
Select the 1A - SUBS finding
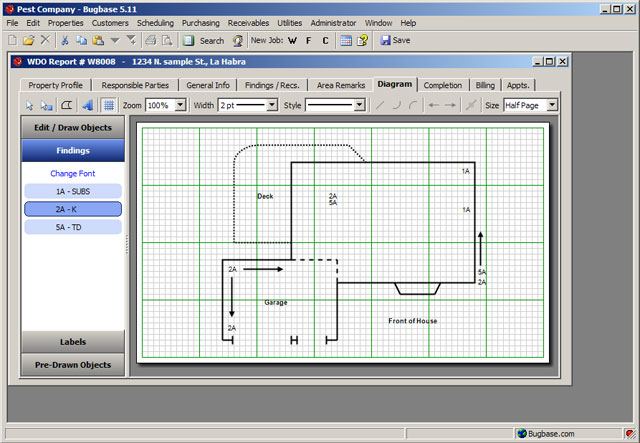pos(73,191)
